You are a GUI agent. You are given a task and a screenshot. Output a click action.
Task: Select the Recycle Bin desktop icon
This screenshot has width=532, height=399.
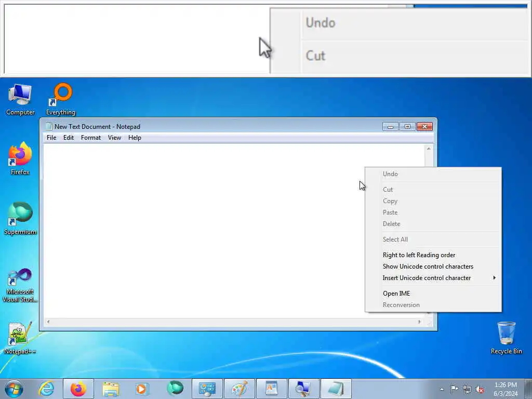506,338
